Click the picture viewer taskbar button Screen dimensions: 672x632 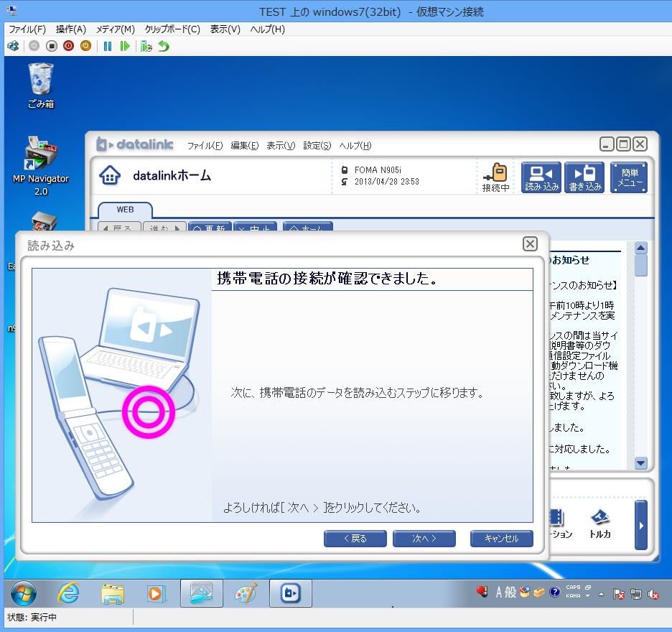(202, 593)
